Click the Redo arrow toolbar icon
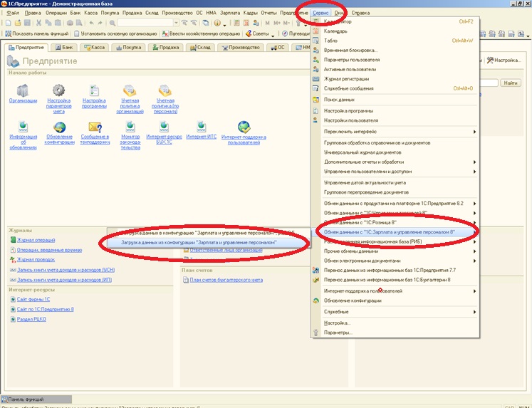 point(100,23)
